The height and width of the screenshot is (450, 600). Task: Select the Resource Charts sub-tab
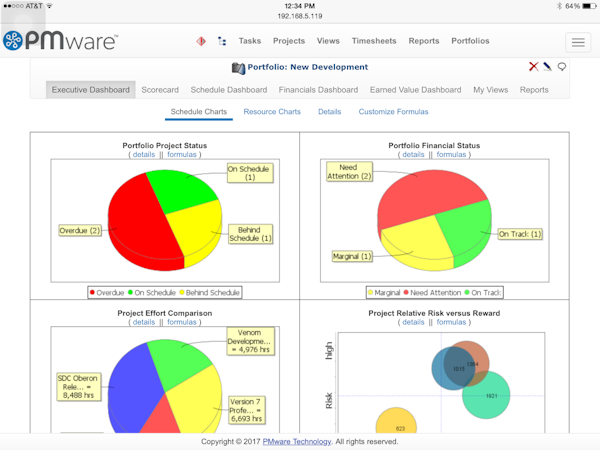[x=272, y=112]
